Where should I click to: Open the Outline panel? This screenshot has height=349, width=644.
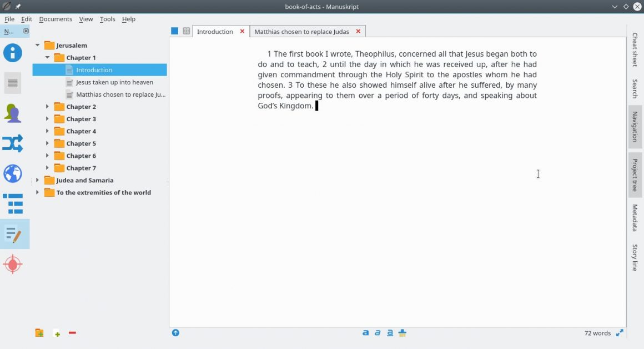pos(13,203)
